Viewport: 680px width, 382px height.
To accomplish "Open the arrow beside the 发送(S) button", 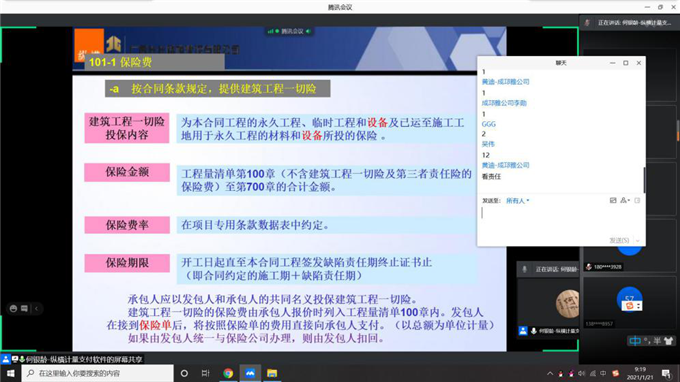I will pyautogui.click(x=638, y=240).
